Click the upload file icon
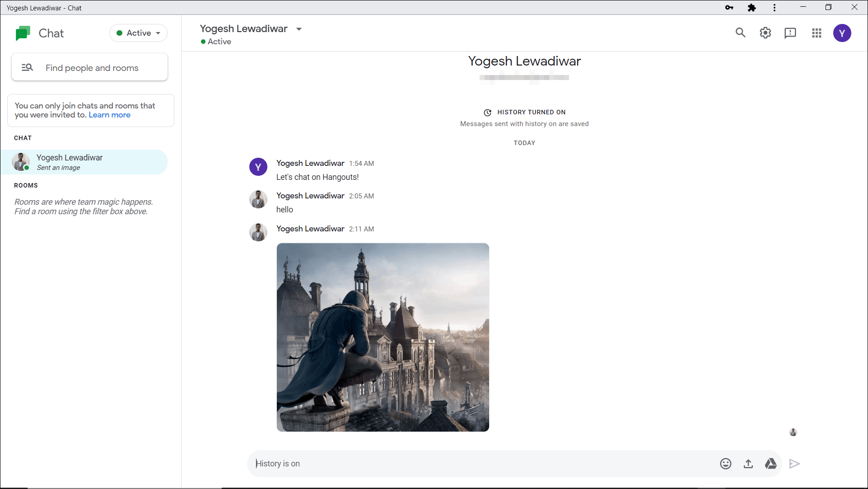 tap(748, 464)
